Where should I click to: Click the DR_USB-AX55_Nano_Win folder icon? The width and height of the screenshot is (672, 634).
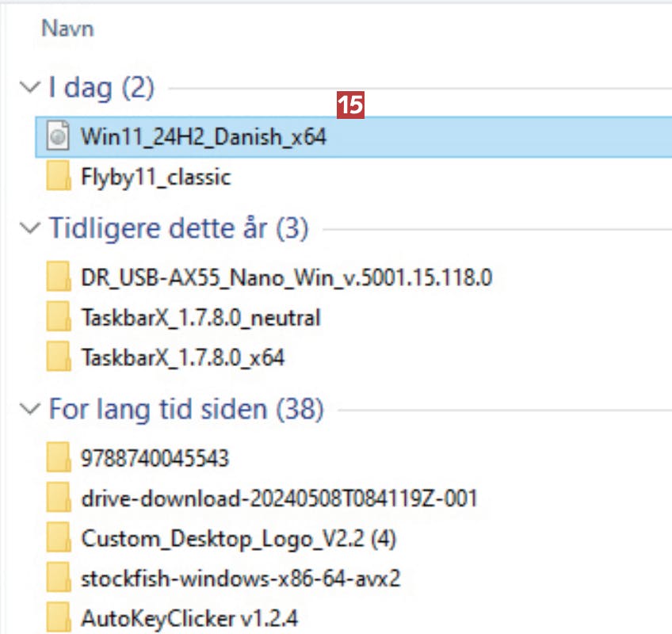(58, 278)
